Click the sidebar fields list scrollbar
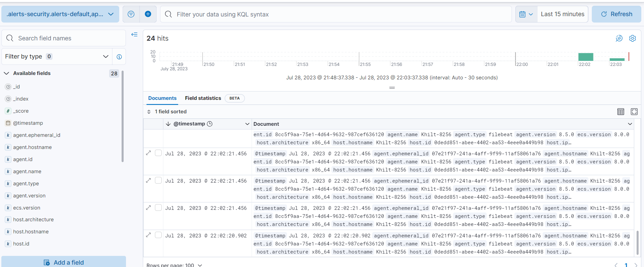The image size is (644, 267). click(123, 116)
